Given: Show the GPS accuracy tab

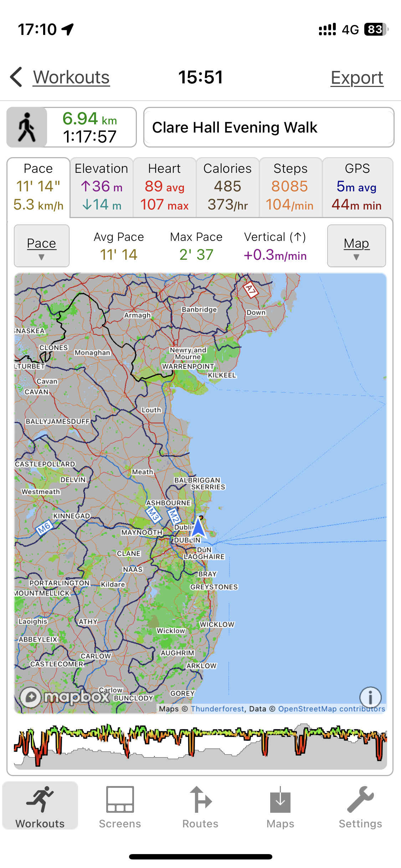Looking at the screenshot, I should (357, 187).
